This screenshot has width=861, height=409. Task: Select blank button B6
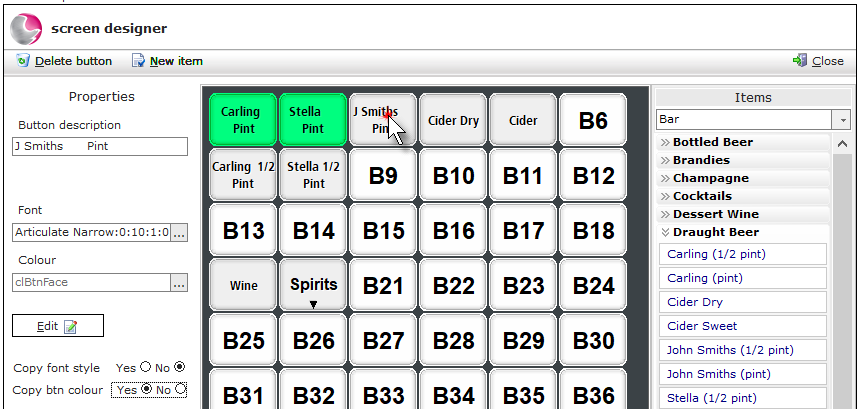(x=593, y=120)
